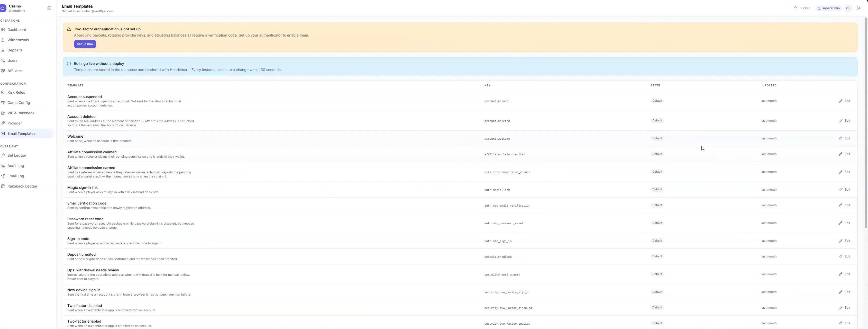Image resolution: width=868 pixels, height=329 pixels.
Task: Click the page vertical scrollbar
Action: click(x=866, y=123)
